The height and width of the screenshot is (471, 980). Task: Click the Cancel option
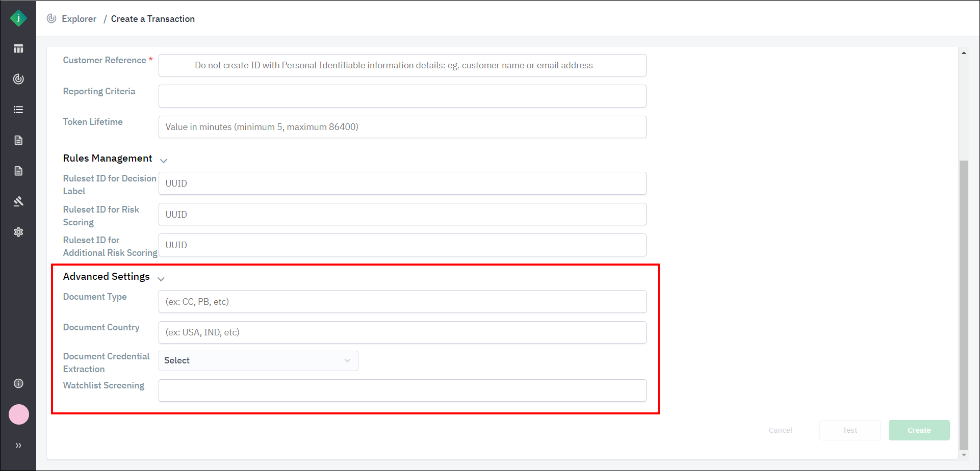tap(780, 430)
